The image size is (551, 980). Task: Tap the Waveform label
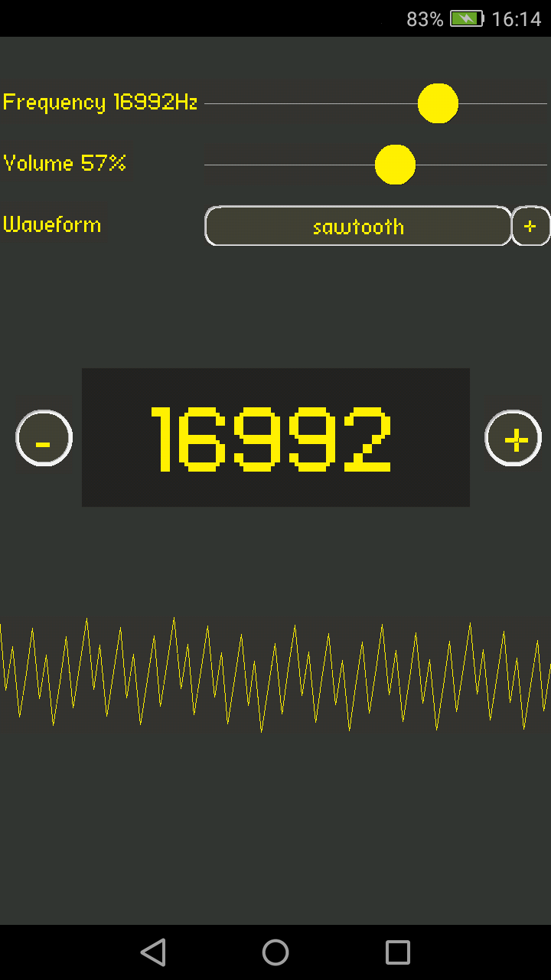tap(52, 224)
